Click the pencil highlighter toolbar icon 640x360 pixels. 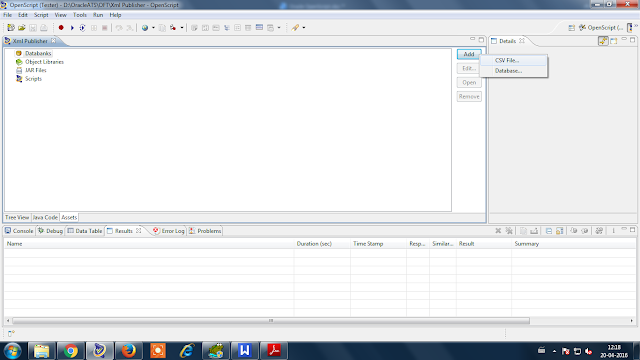(x=295, y=28)
